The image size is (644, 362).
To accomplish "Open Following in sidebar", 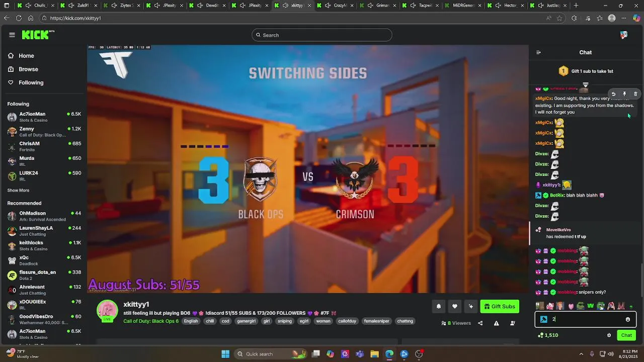I will [x=31, y=82].
